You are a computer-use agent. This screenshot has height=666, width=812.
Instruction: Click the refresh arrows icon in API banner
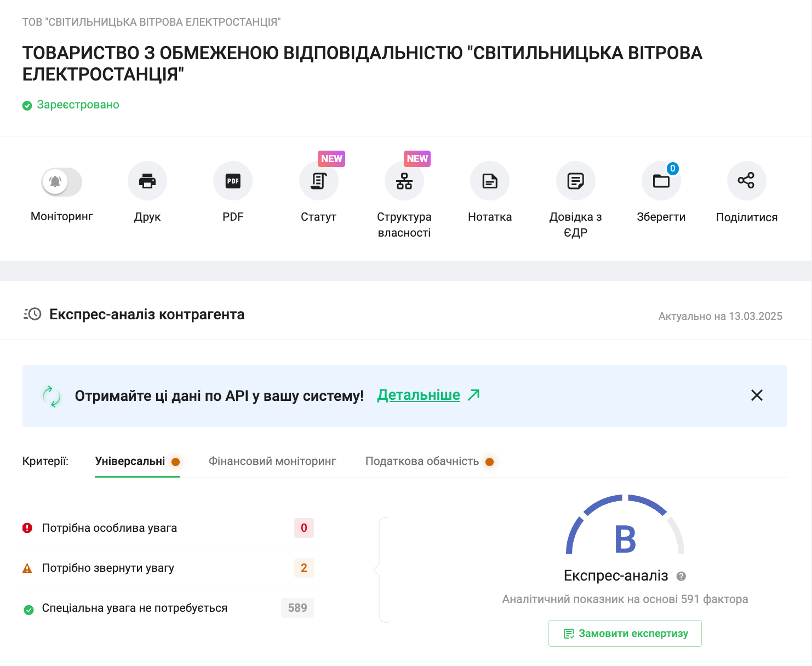(52, 396)
